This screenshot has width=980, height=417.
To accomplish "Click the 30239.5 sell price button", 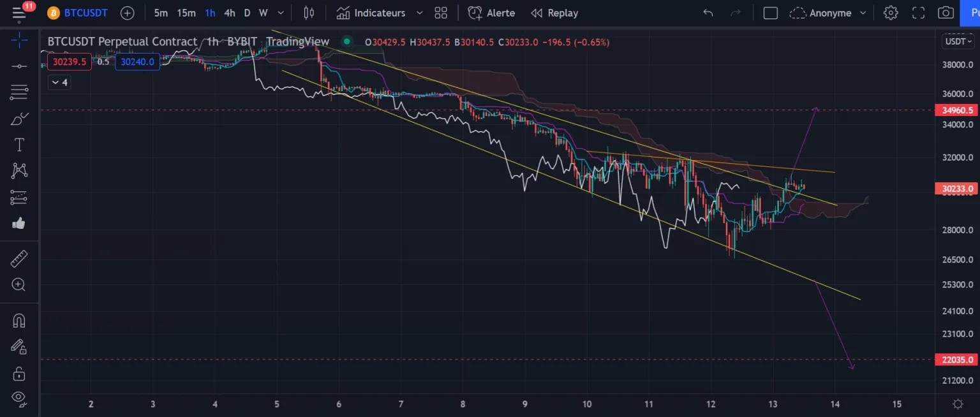I will click(x=70, y=62).
